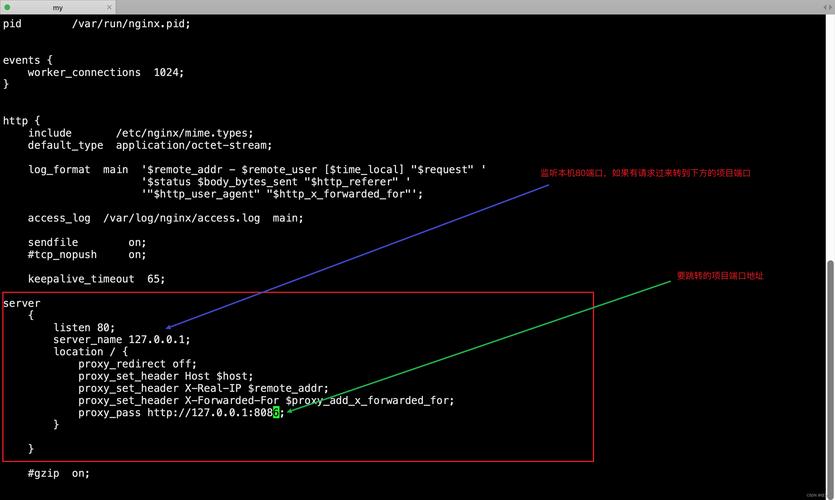Click "proxy_pass http://127.0.0.1" line

[181, 413]
